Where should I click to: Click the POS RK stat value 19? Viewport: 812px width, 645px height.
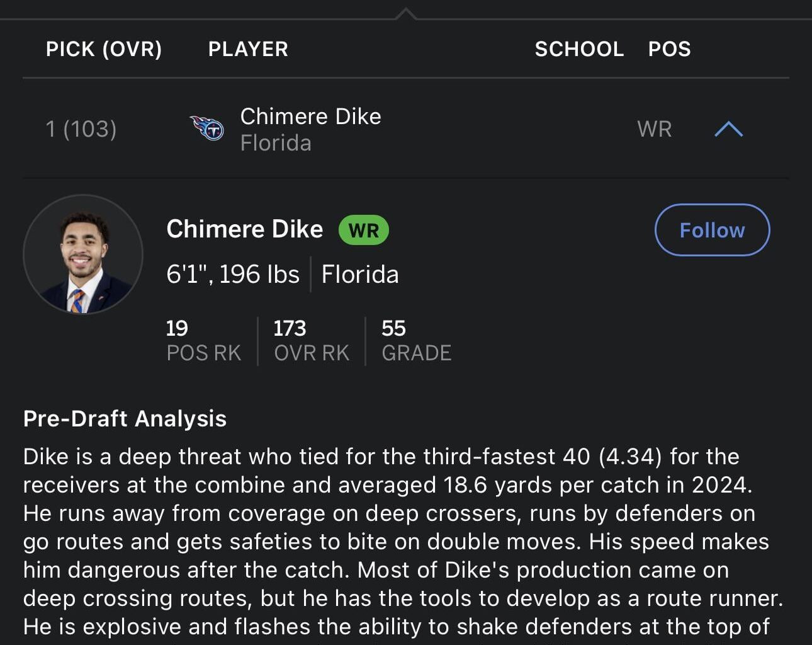[177, 328]
